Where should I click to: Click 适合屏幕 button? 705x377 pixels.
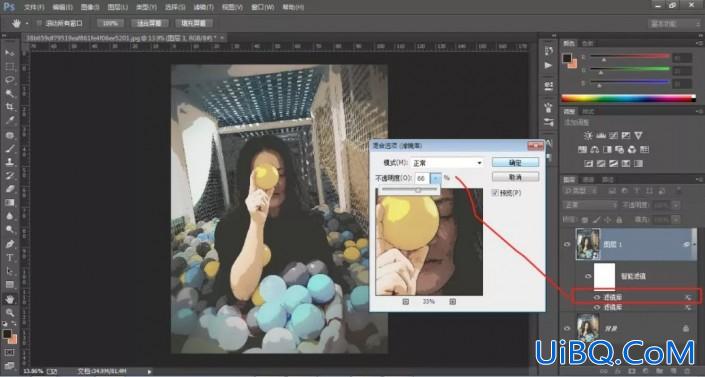click(149, 23)
